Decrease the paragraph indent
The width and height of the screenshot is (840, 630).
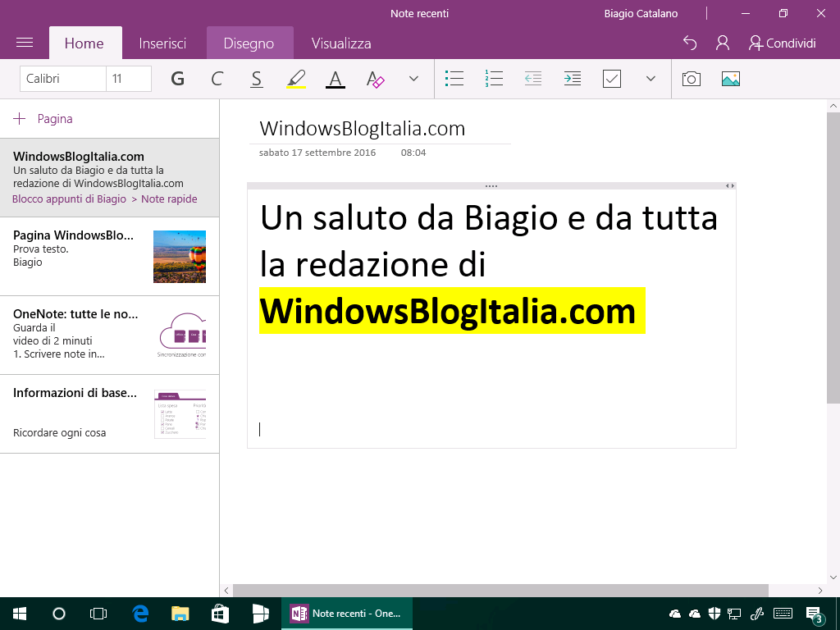pyautogui.click(x=533, y=79)
